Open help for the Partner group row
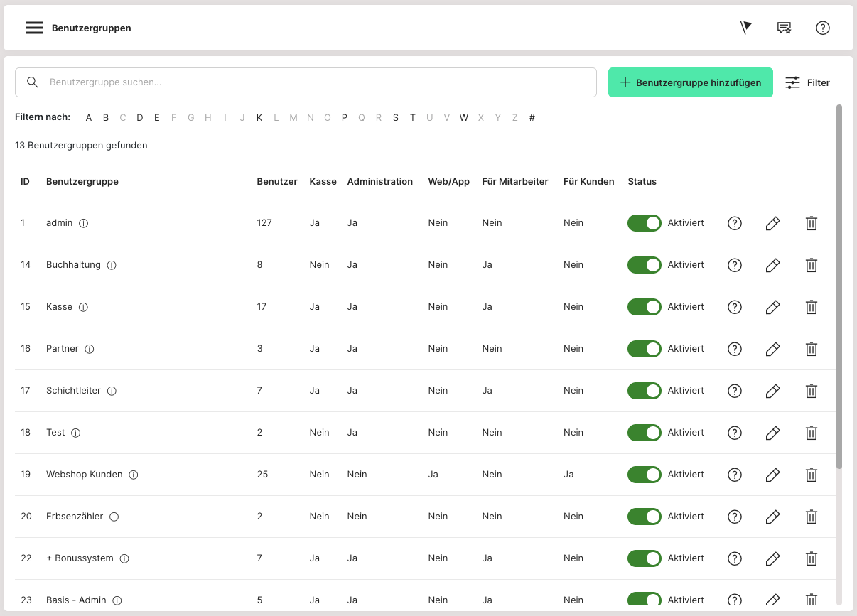 (735, 349)
